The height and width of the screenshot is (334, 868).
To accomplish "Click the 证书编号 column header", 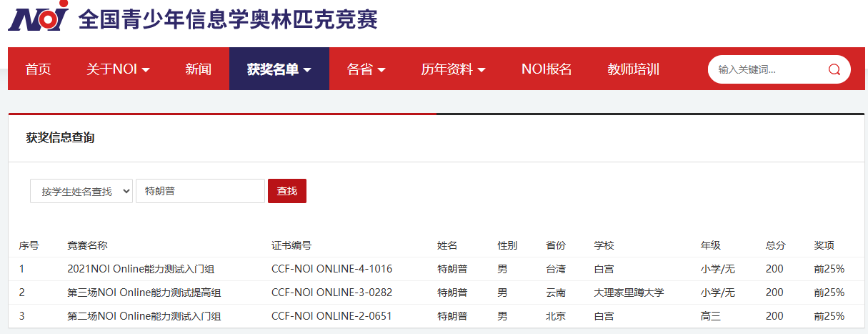I will pyautogui.click(x=291, y=245).
